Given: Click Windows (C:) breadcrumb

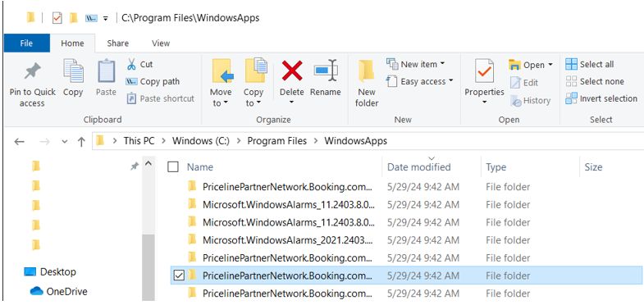Looking at the screenshot, I should coord(201,141).
